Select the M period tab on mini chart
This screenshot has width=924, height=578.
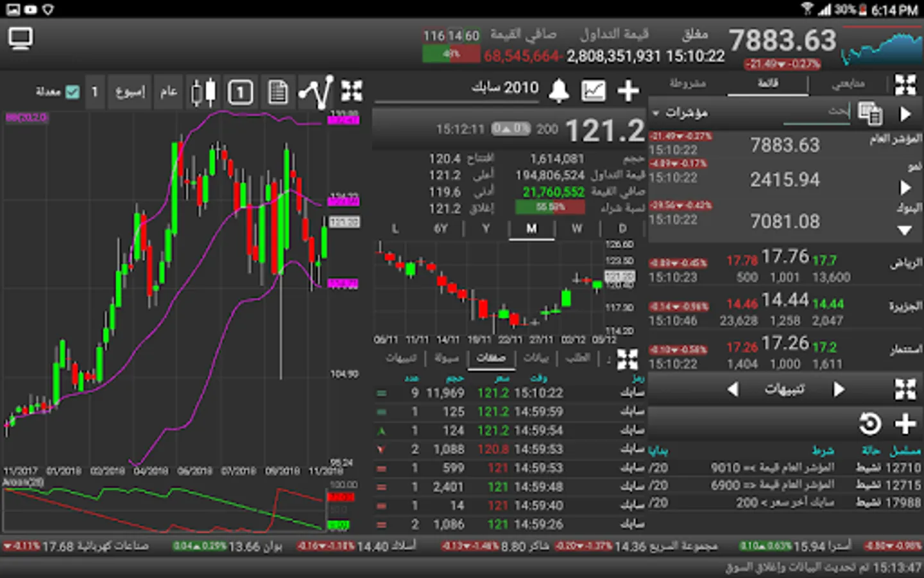click(x=531, y=229)
